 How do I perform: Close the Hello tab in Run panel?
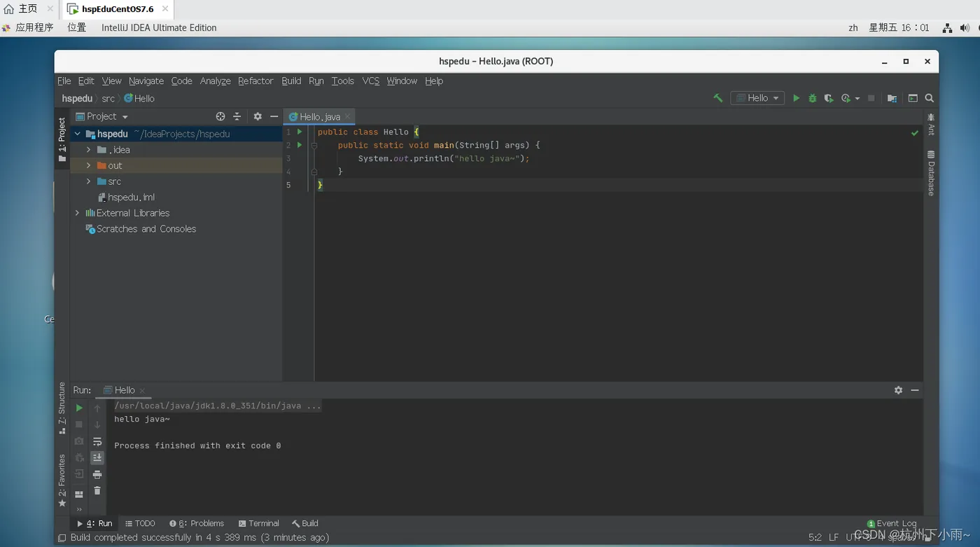tap(142, 390)
